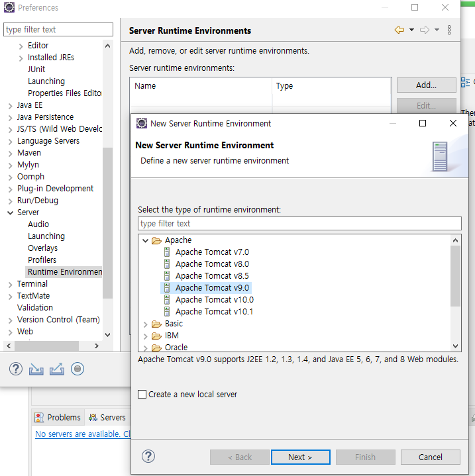Click the back navigation arrow in Preferences

[399, 30]
